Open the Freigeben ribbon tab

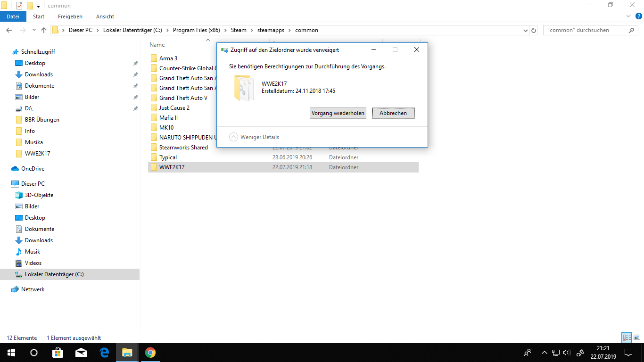(70, 16)
